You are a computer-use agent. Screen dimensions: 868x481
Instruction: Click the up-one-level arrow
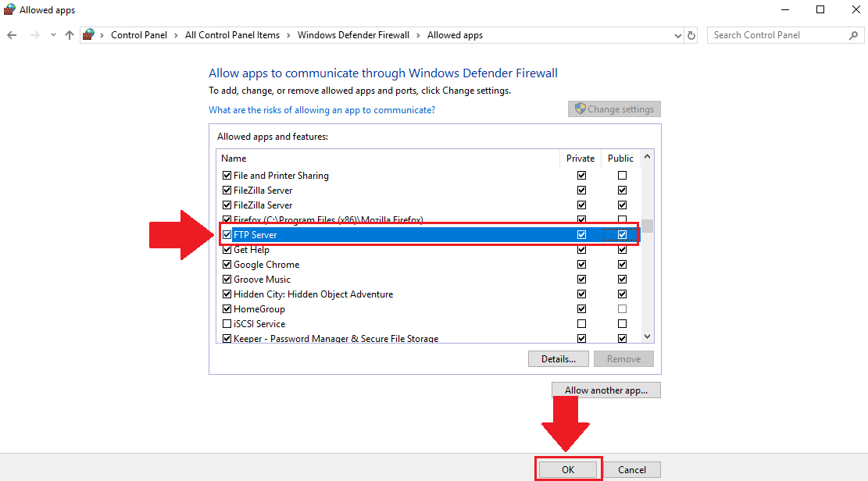tap(70, 35)
